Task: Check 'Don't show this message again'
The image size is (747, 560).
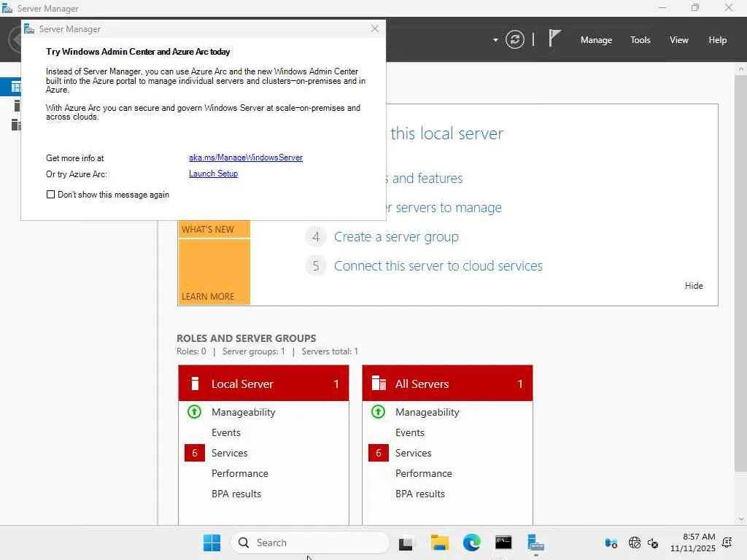Action: [x=50, y=194]
